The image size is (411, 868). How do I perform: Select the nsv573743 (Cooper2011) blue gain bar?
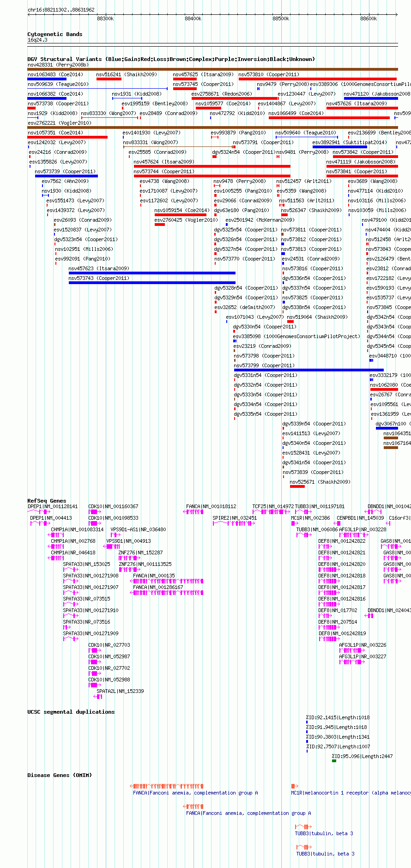tap(152, 283)
